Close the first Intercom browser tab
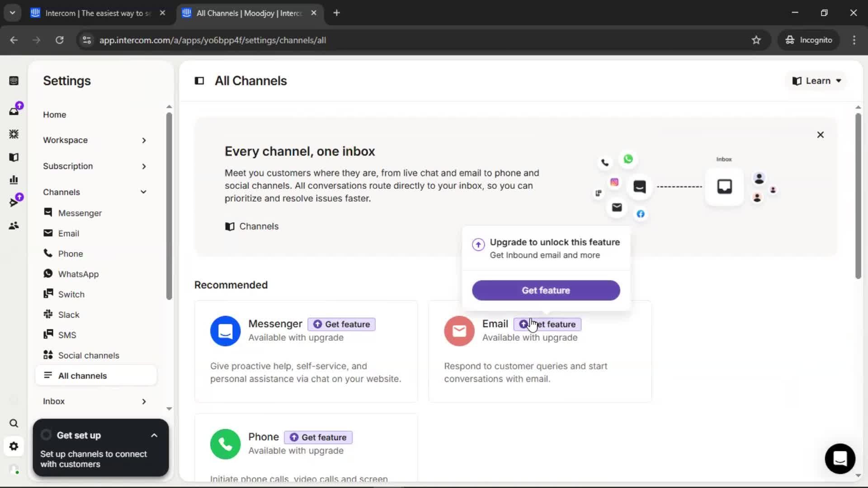Viewport: 868px width, 488px height. coord(163,13)
